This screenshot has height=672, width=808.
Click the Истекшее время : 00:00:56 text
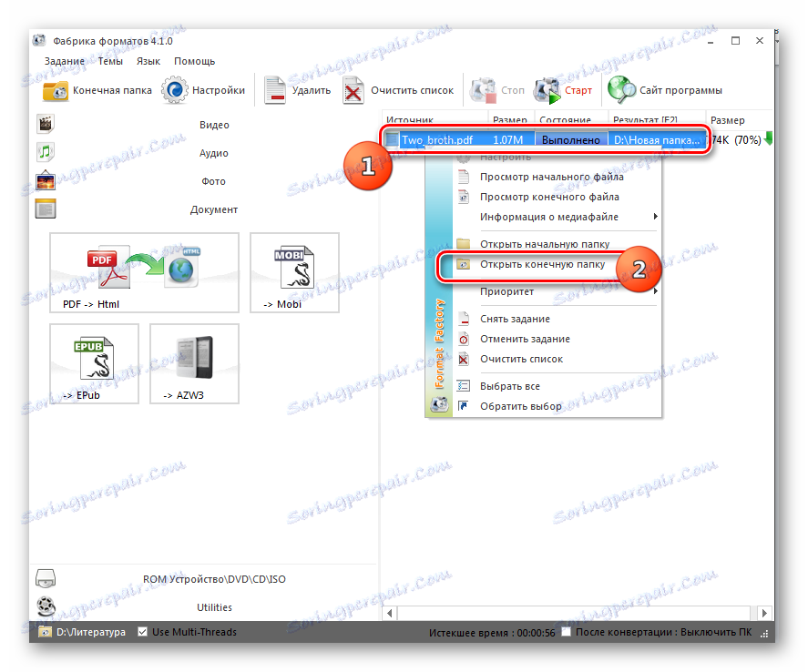[x=492, y=633]
